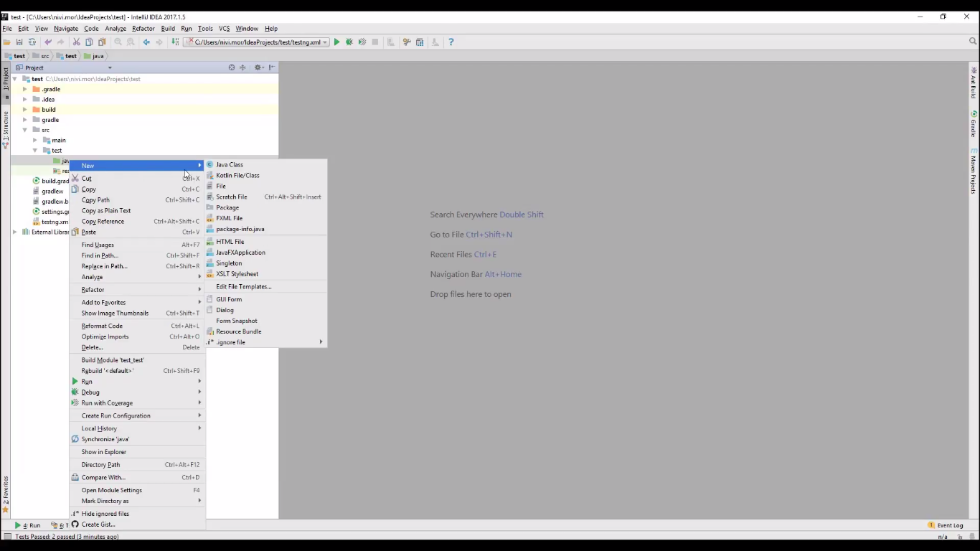Click Find Usages in context menu
The image size is (980, 551).
pyautogui.click(x=137, y=245)
